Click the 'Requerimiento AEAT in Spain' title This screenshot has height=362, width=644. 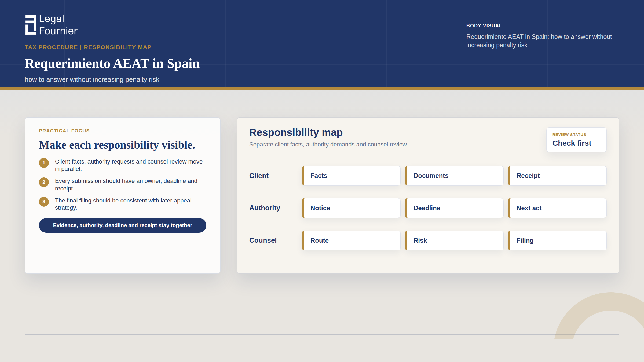(112, 64)
